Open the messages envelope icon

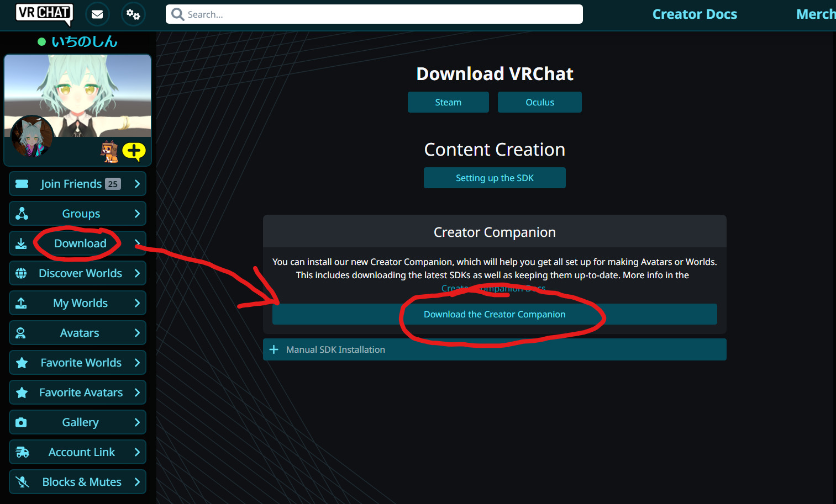[x=97, y=14]
